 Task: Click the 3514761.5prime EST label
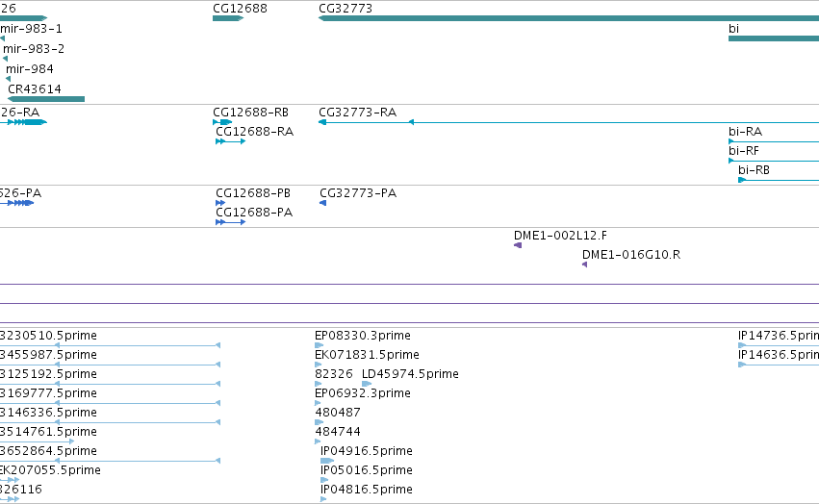click(x=48, y=432)
